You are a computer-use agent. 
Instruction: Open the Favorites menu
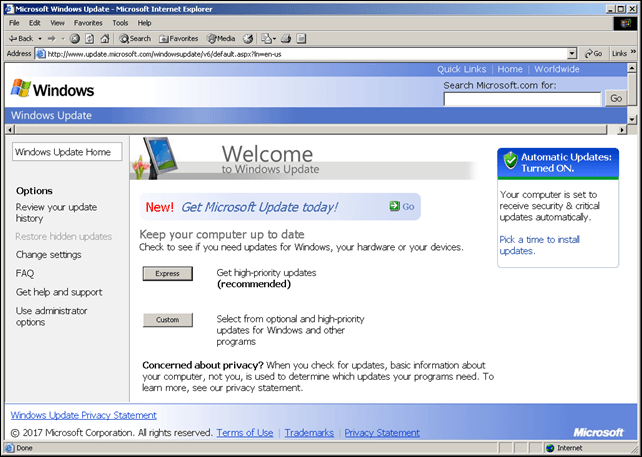coord(88,23)
